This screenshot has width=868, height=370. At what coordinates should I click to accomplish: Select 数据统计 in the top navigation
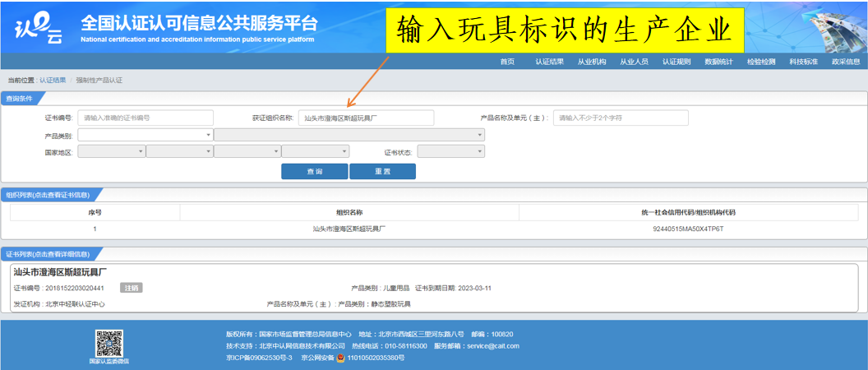tap(718, 62)
